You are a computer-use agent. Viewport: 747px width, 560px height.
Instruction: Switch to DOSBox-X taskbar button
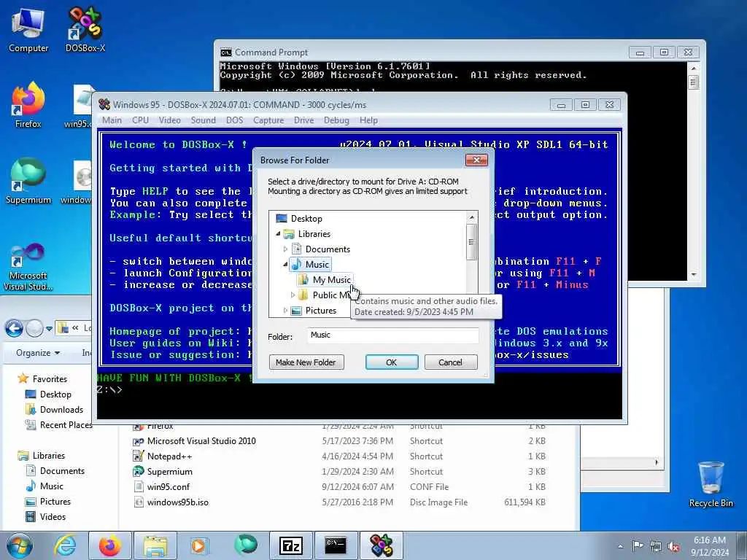pyautogui.click(x=381, y=545)
